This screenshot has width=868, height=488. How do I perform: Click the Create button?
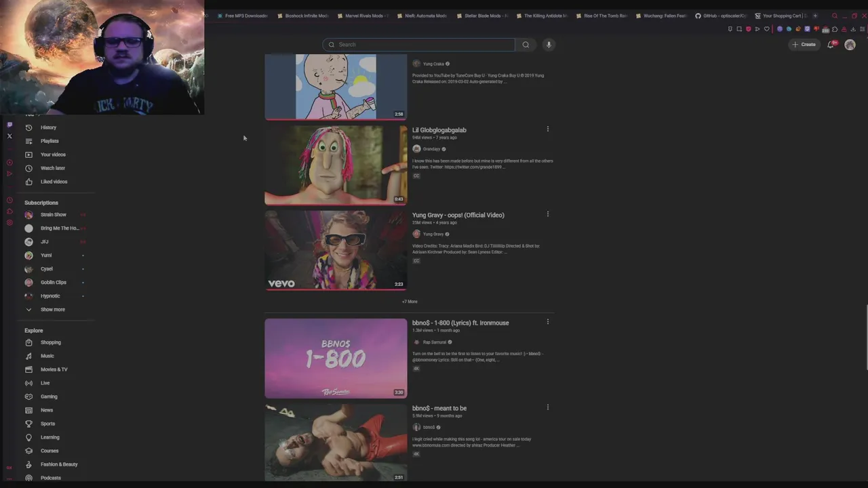(804, 45)
